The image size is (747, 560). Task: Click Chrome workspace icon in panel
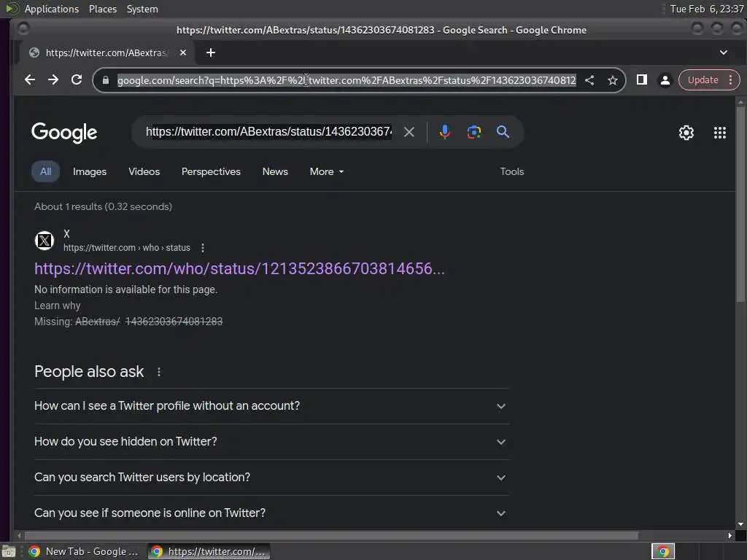click(663, 551)
